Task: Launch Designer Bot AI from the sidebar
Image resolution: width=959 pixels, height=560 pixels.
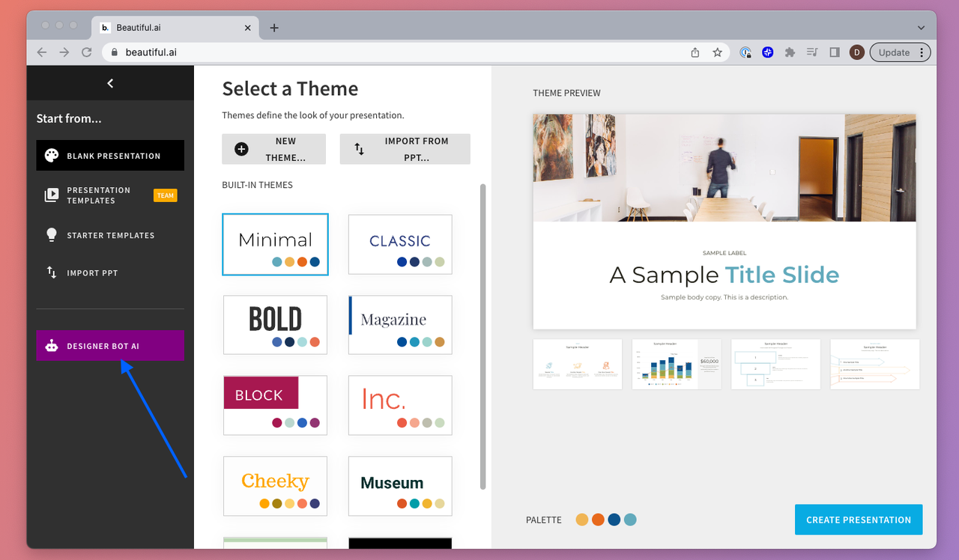Action: point(109,345)
